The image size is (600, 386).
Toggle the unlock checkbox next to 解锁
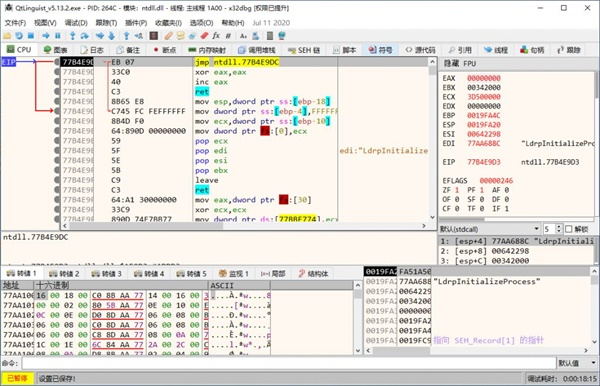click(568, 229)
